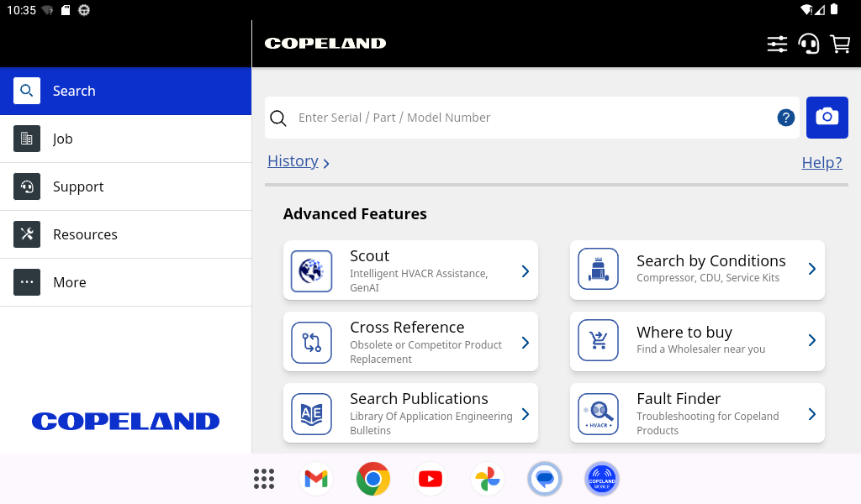Click 'Compressor, CDU, Service Kits' text
Image resolution: width=861 pixels, height=504 pixels.
click(708, 277)
